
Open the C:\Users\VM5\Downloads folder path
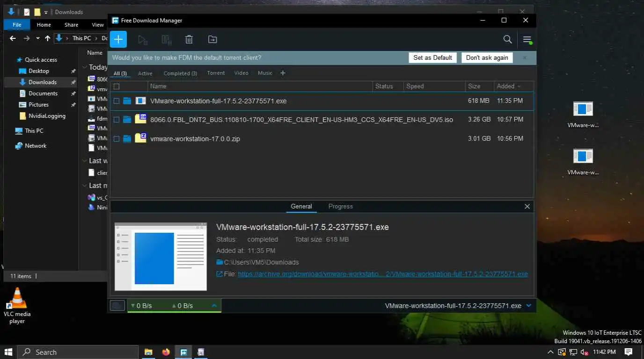261,262
